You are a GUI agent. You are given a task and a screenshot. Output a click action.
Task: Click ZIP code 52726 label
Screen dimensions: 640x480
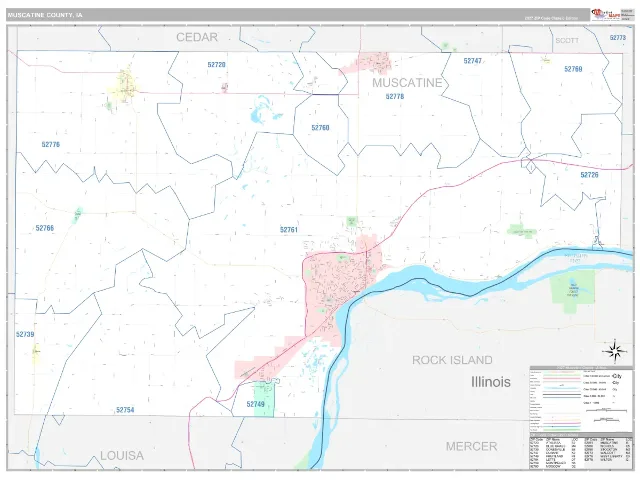tap(589, 175)
